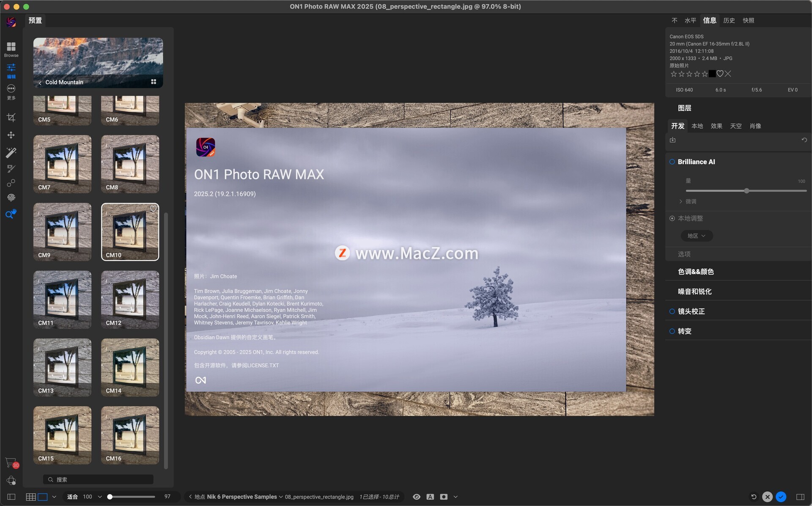The height and width of the screenshot is (506, 812).
Task: Apply with the blue checkmark button
Action: tap(781, 497)
